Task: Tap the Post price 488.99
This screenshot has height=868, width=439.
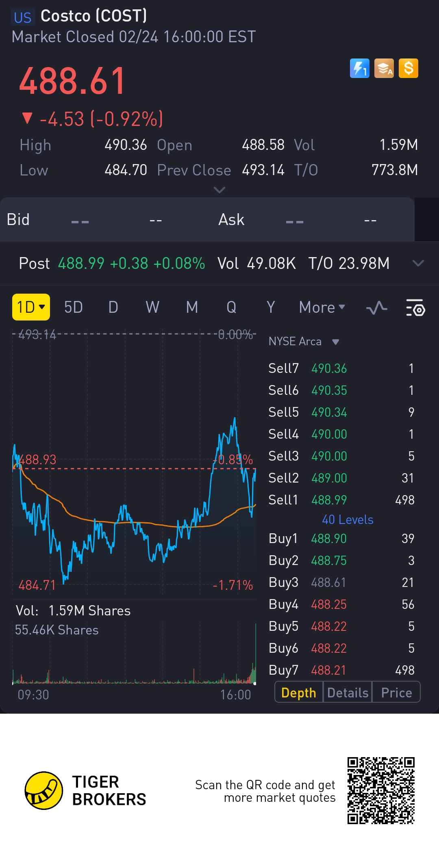Action: 81,263
